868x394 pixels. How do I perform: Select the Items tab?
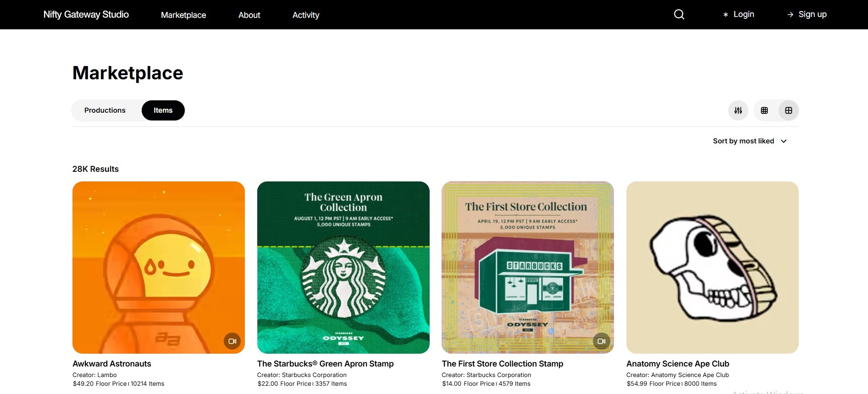163,110
